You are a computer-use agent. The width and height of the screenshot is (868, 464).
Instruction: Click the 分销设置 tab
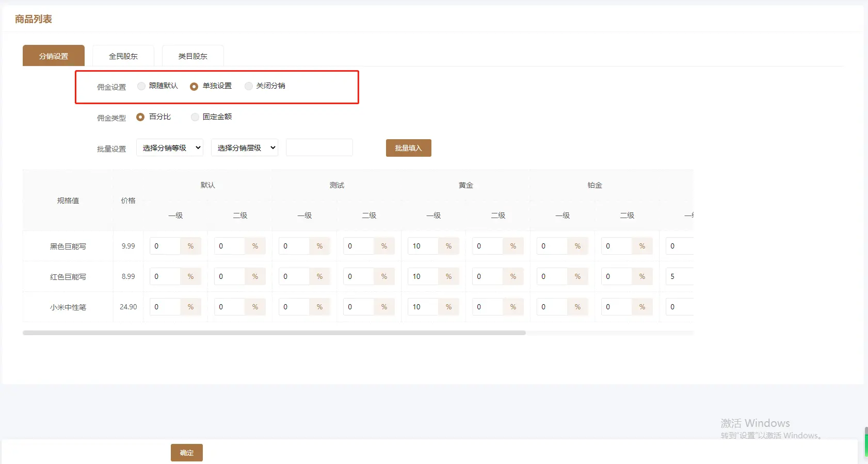[x=54, y=56]
